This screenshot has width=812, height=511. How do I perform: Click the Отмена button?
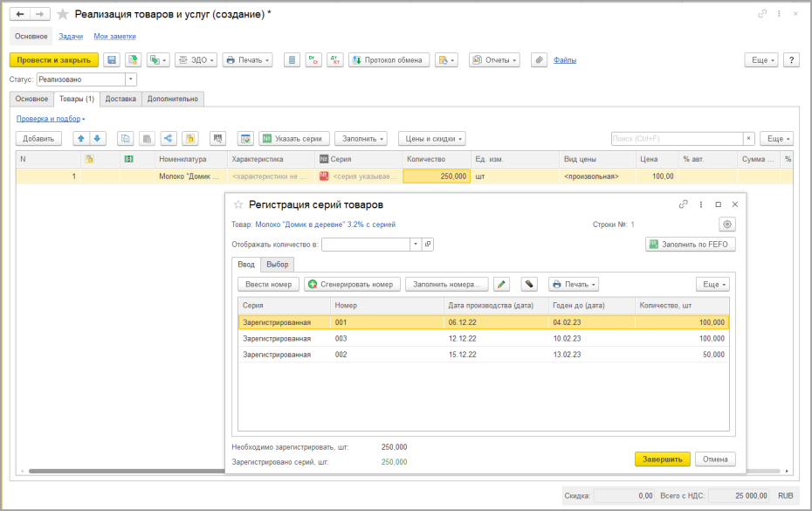(715, 459)
